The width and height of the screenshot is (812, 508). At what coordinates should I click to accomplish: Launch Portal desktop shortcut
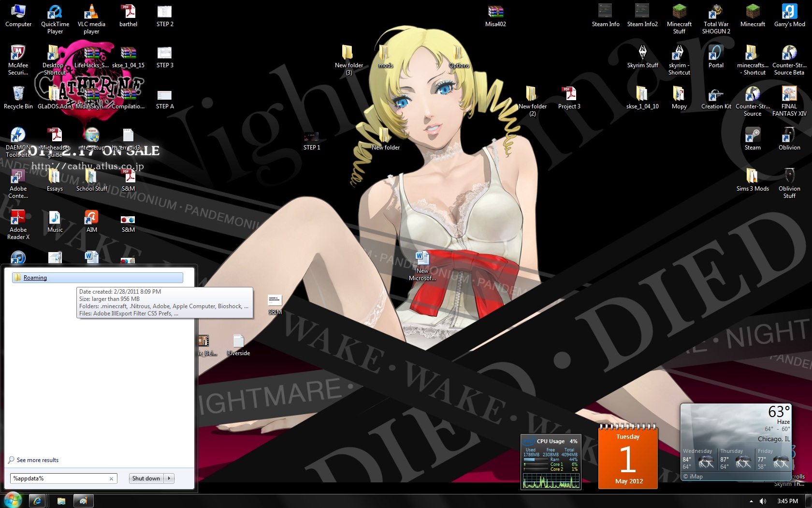pyautogui.click(x=716, y=57)
